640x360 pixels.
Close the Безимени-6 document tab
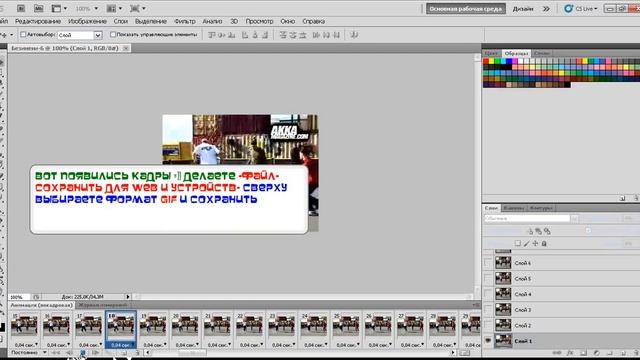point(126,48)
